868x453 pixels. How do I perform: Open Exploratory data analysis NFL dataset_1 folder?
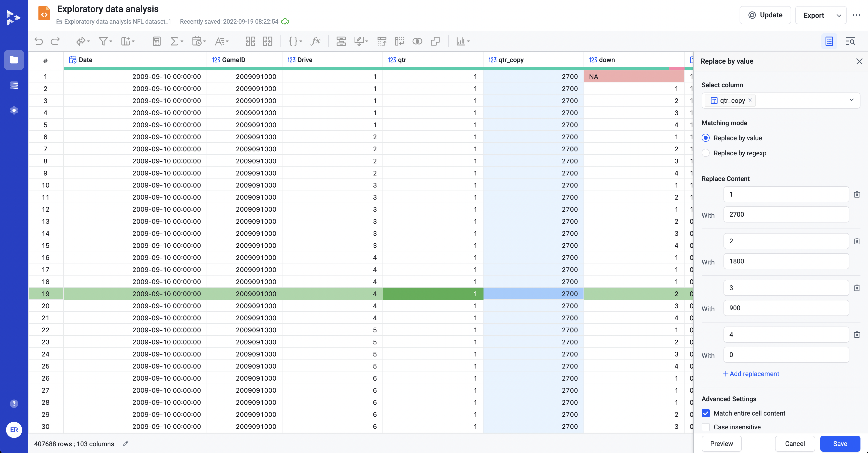[x=114, y=22]
